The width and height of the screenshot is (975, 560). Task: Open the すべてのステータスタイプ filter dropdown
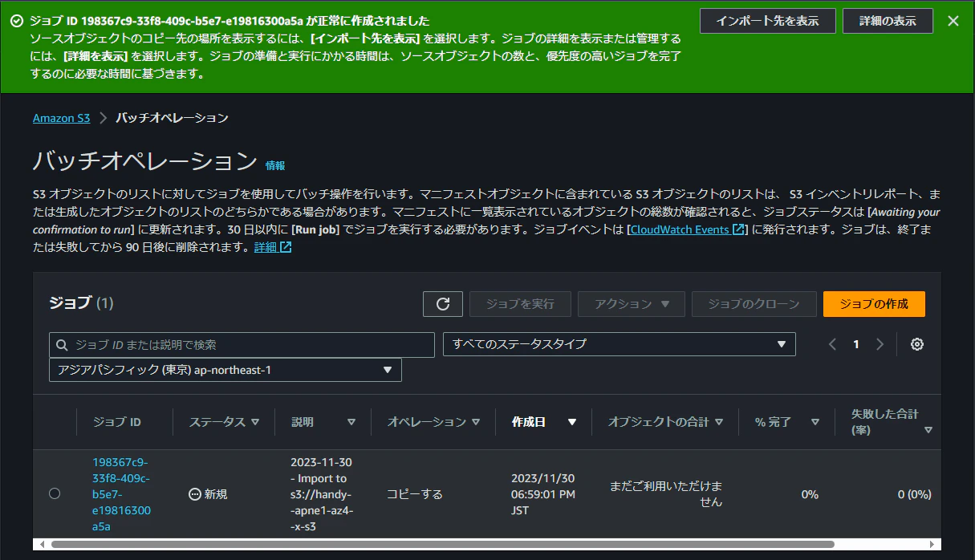pyautogui.click(x=620, y=344)
